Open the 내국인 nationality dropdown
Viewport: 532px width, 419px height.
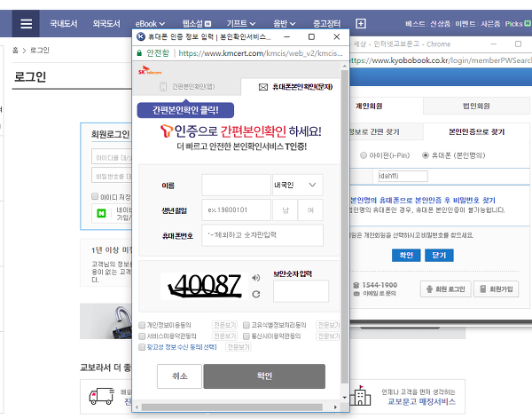[x=298, y=185]
